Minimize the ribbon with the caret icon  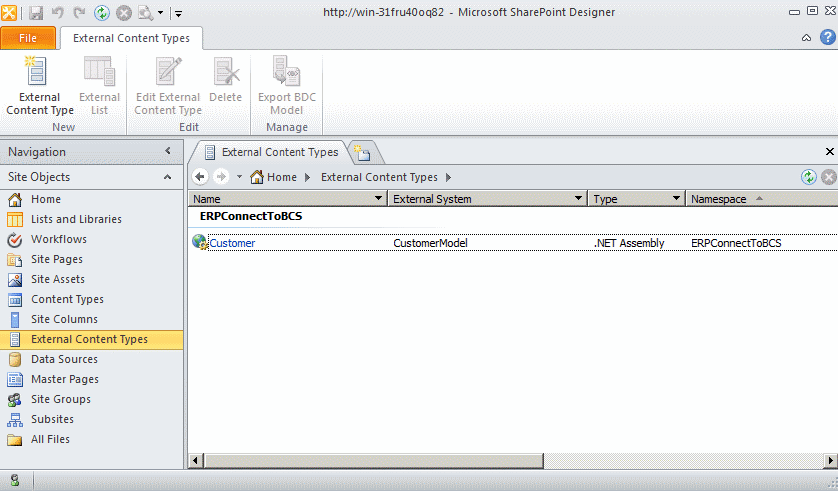coord(806,37)
